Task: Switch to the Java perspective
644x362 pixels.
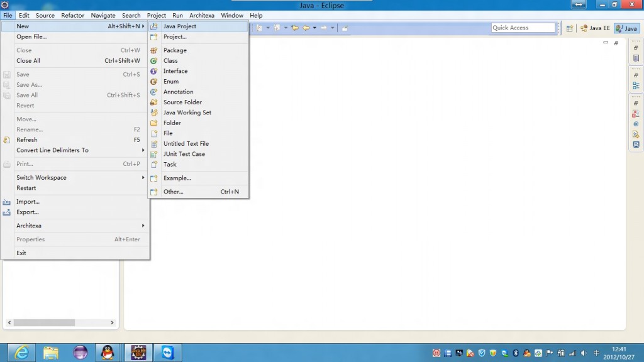Action: (x=626, y=28)
